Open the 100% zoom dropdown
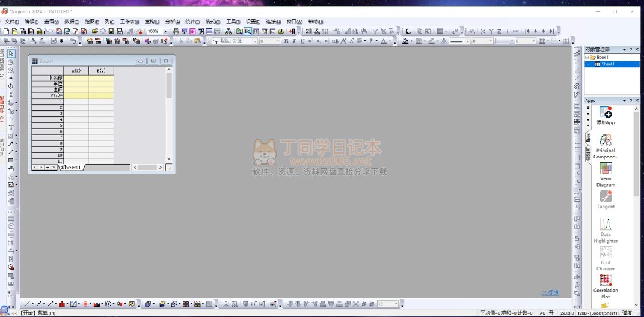 pyautogui.click(x=165, y=31)
